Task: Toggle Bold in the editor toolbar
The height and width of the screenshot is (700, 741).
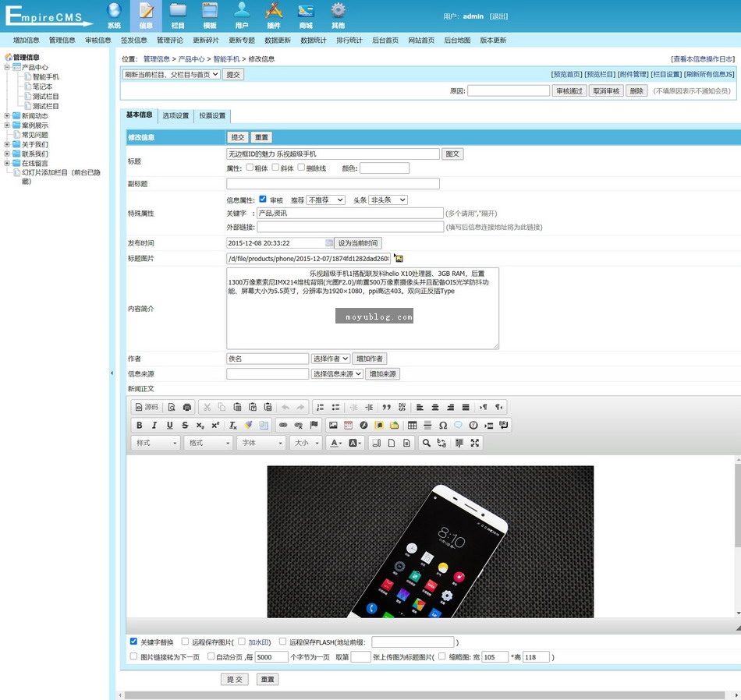Action: tap(139, 425)
